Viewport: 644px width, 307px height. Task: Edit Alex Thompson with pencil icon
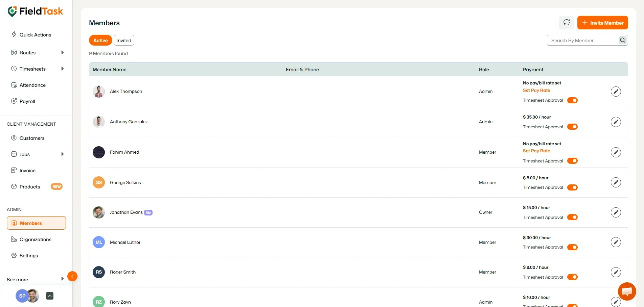click(616, 92)
